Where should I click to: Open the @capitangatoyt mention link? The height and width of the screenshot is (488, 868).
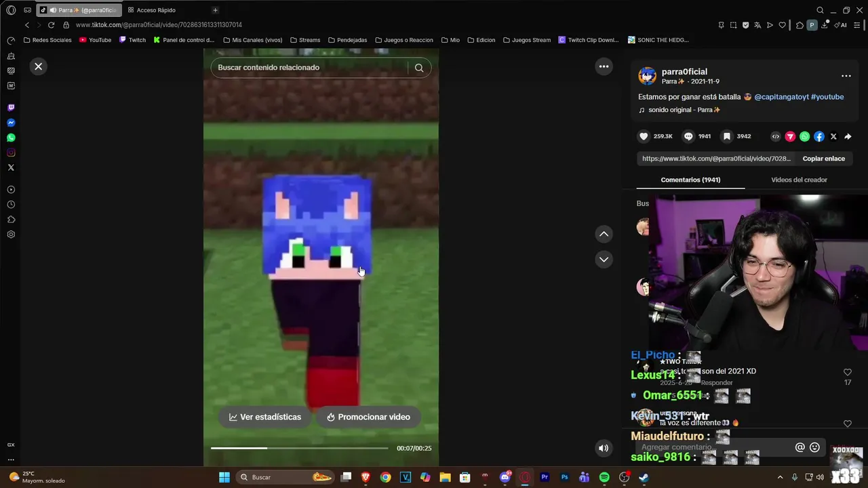coord(781,97)
